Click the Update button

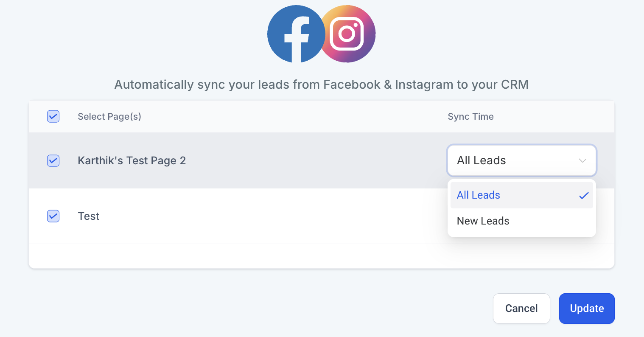[587, 309]
